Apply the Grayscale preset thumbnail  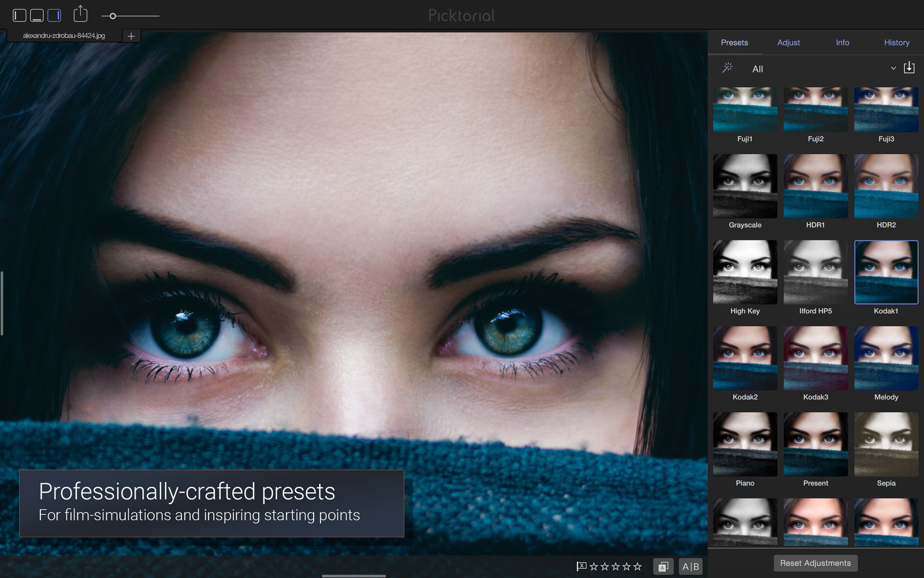click(x=745, y=186)
